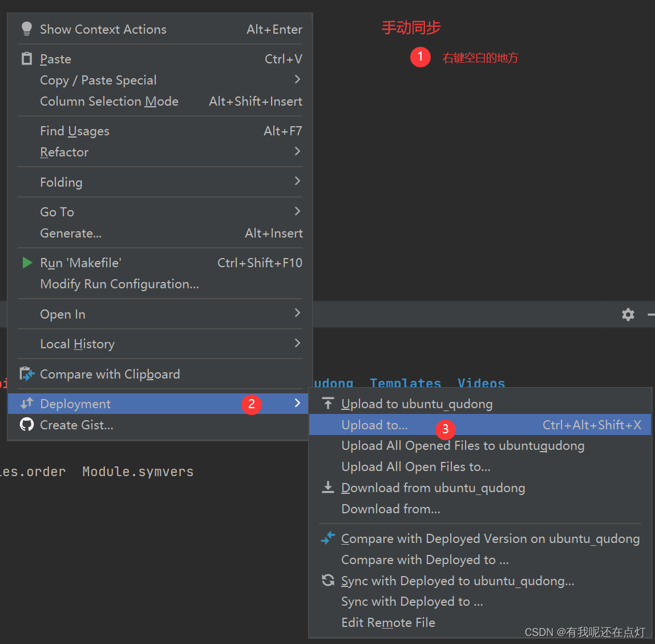Click the Upload to ubuntu_qudong upload icon
The width and height of the screenshot is (655, 644).
(x=328, y=403)
